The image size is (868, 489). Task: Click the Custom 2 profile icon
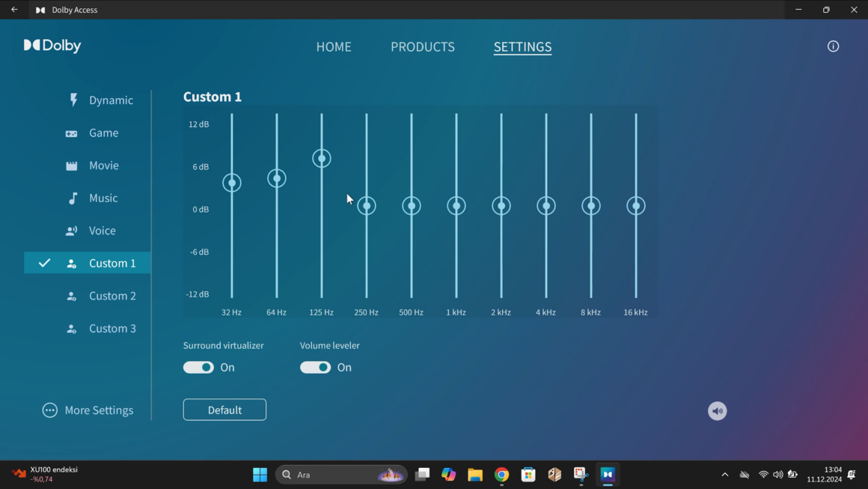(x=71, y=297)
